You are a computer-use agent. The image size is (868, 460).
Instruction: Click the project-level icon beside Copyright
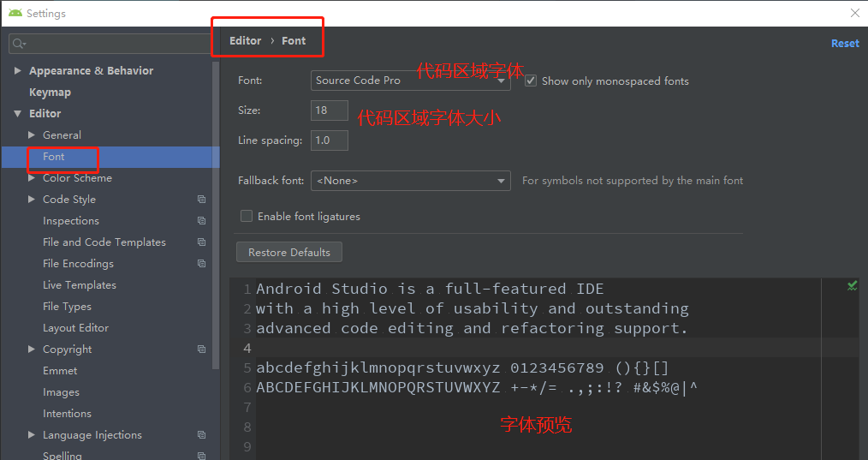pyautogui.click(x=201, y=349)
